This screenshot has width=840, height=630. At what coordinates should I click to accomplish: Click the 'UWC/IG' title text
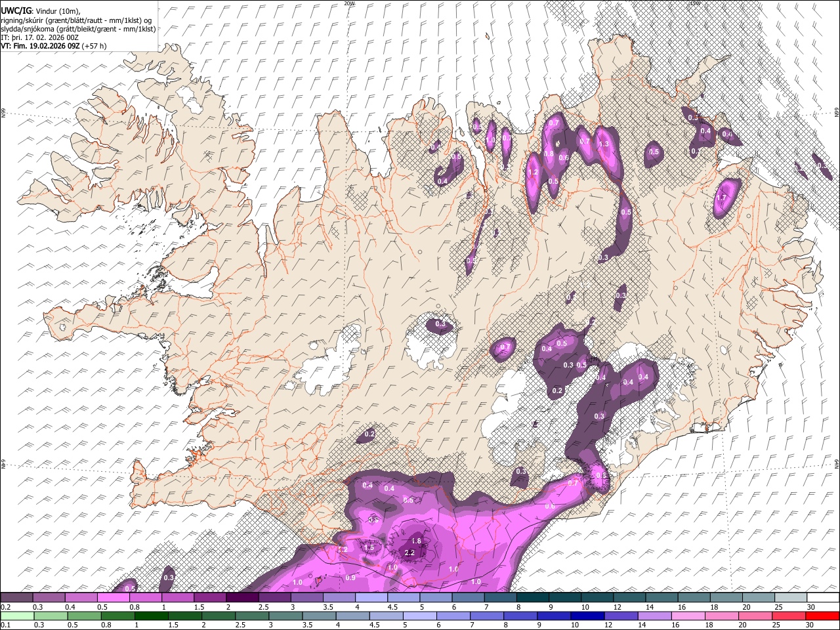click(x=15, y=10)
